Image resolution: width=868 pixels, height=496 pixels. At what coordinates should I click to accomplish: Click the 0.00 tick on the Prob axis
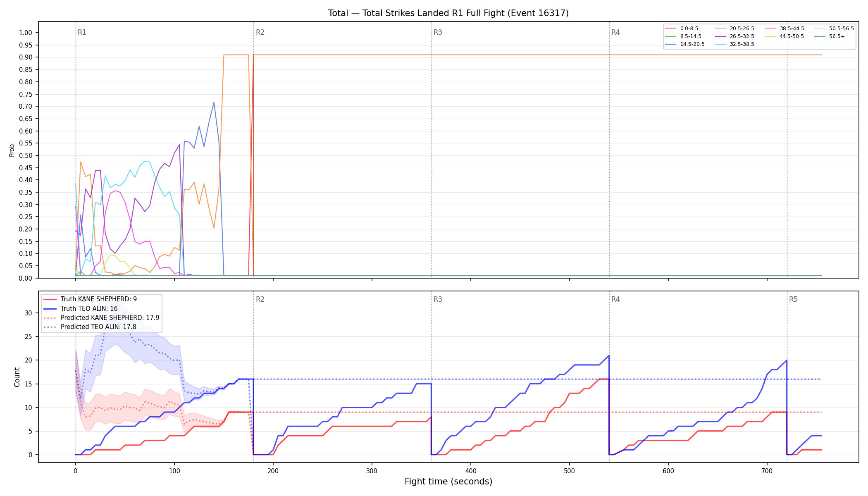26,278
